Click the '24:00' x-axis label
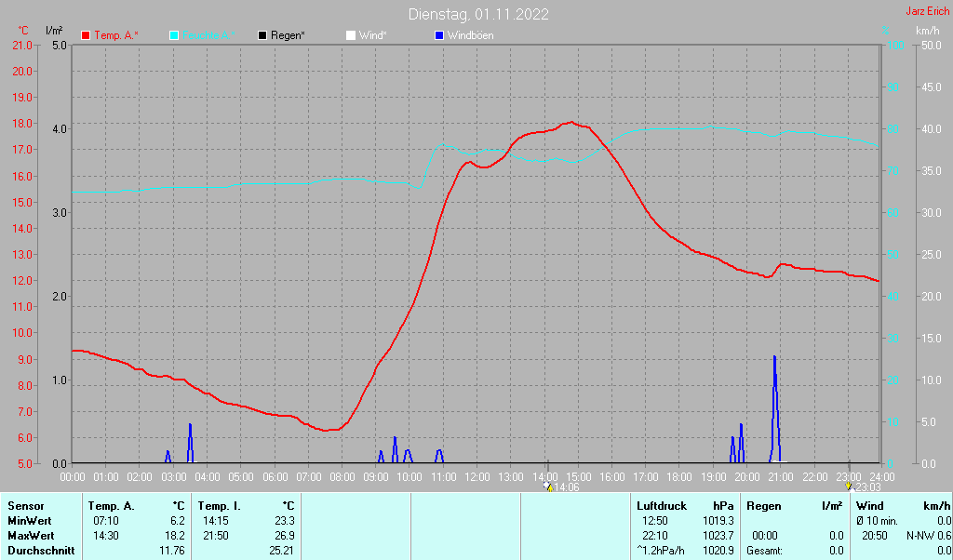The height and width of the screenshot is (560, 953). tap(881, 477)
